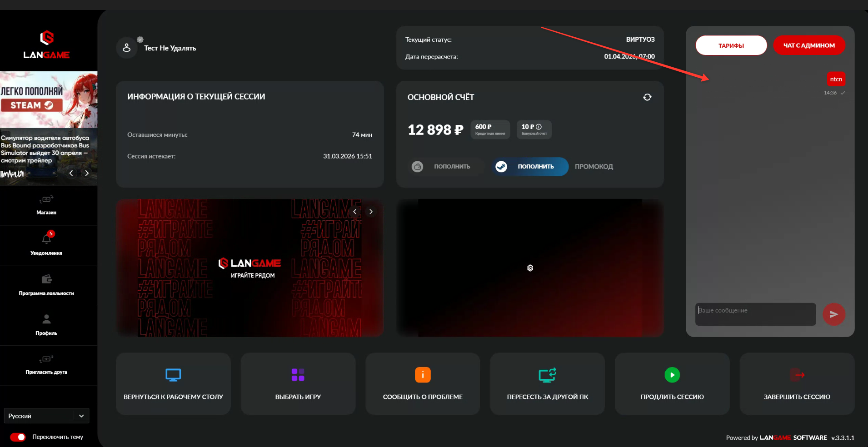
Task: Click the LANGAME logo in the sidebar
Action: pos(46,45)
